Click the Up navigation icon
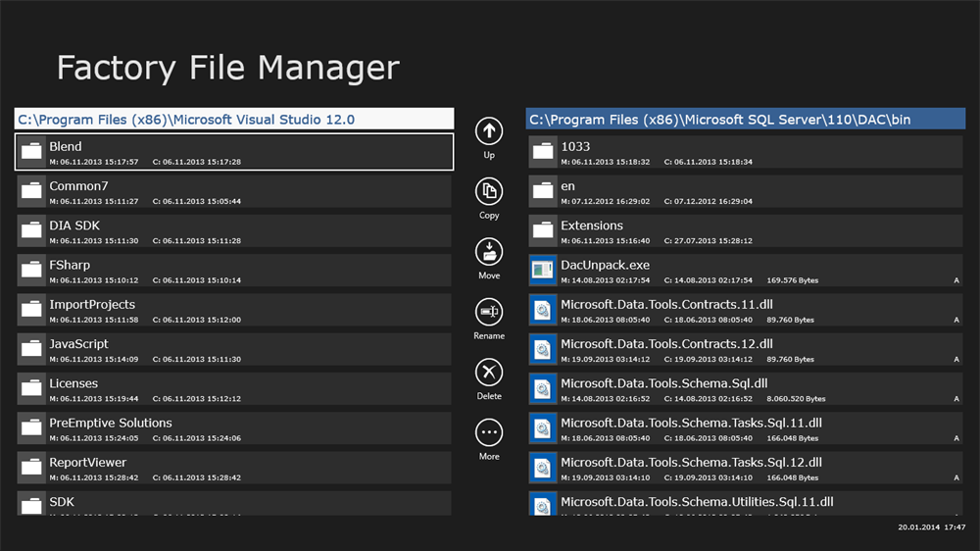The image size is (980, 551). 489,131
